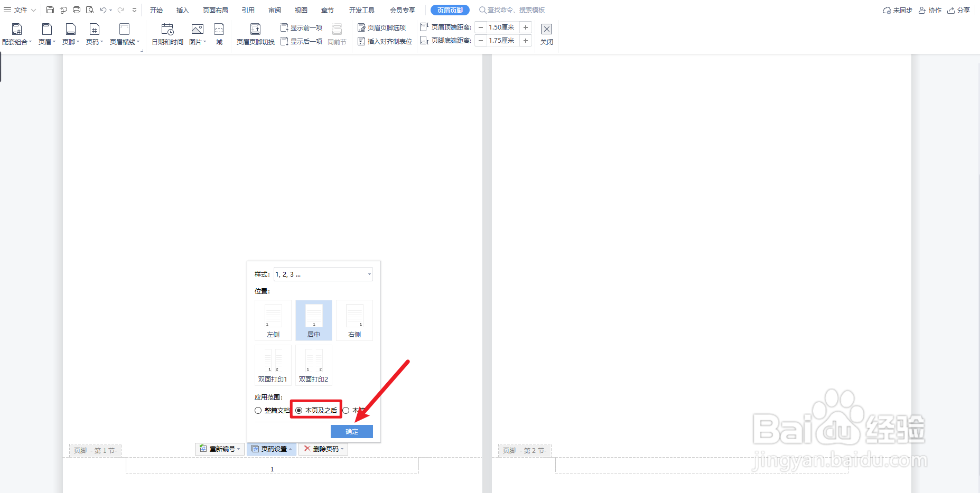The height and width of the screenshot is (493, 980).
Task: Select the 左侧 position thumbnail
Action: [273, 320]
